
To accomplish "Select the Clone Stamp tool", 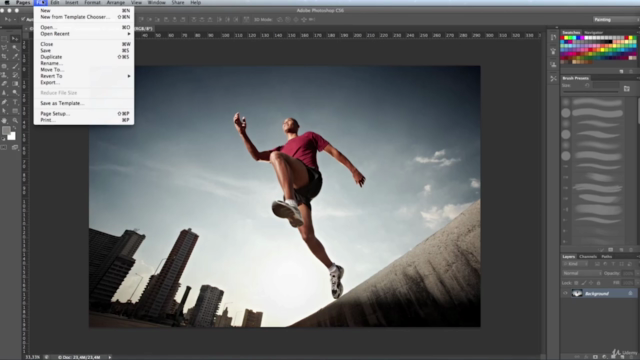I will tap(4, 75).
